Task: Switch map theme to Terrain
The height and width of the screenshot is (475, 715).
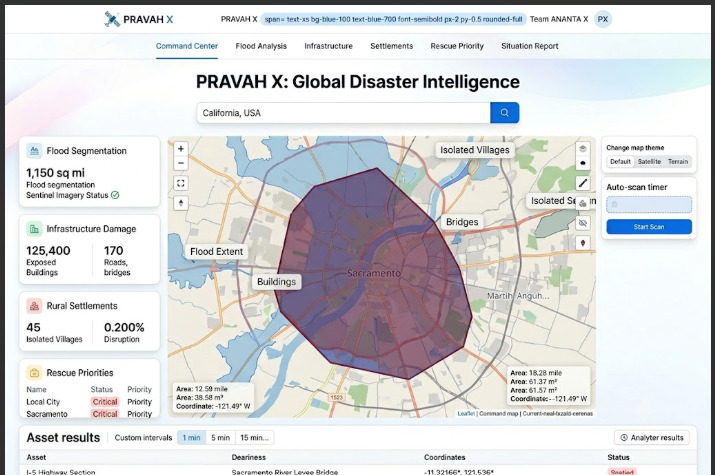Action: [x=678, y=162]
